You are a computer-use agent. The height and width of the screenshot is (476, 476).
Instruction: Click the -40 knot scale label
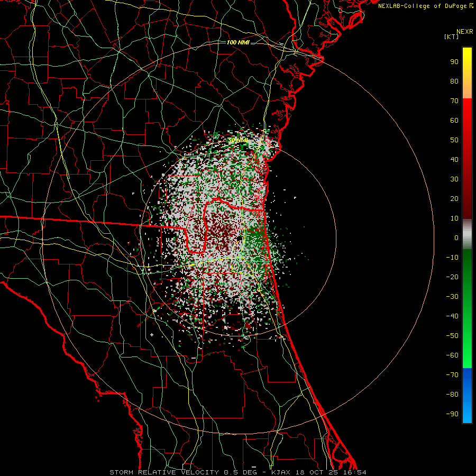tap(452, 316)
